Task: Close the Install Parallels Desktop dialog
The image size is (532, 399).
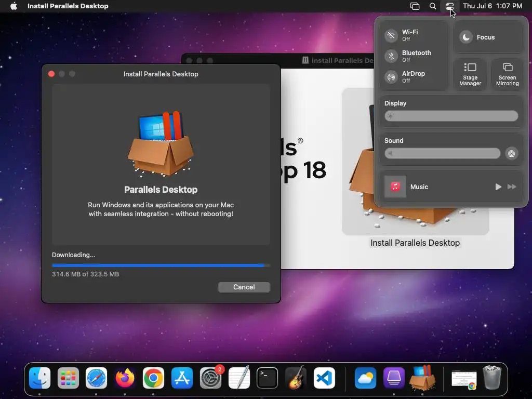Action: 51,74
